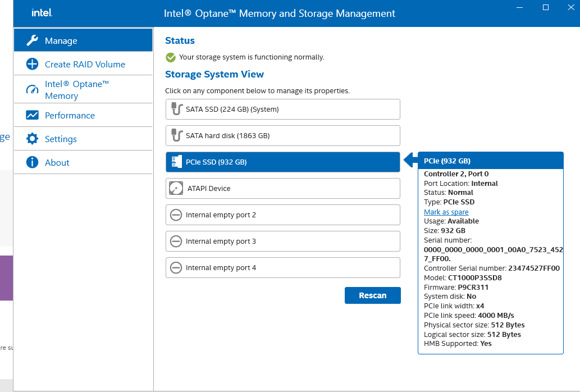The height and width of the screenshot is (392, 580).
Task: Select Internal empty port 4
Action: 282,267
